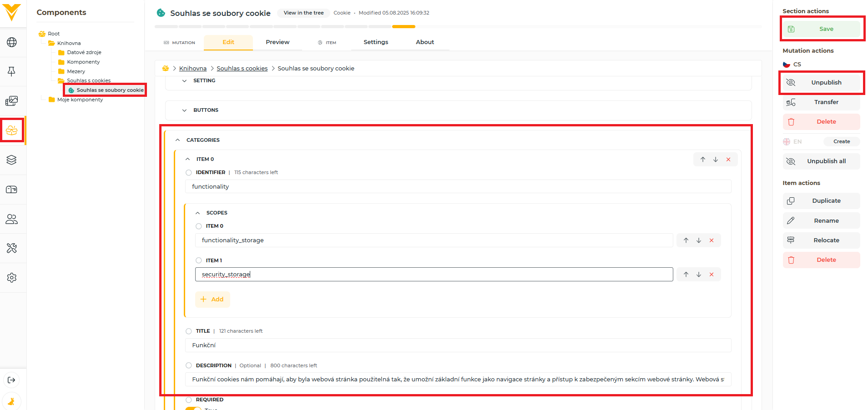Open the globe websites icon in sidebar
Image resolution: width=868 pixels, height=410 pixels.
[12, 42]
